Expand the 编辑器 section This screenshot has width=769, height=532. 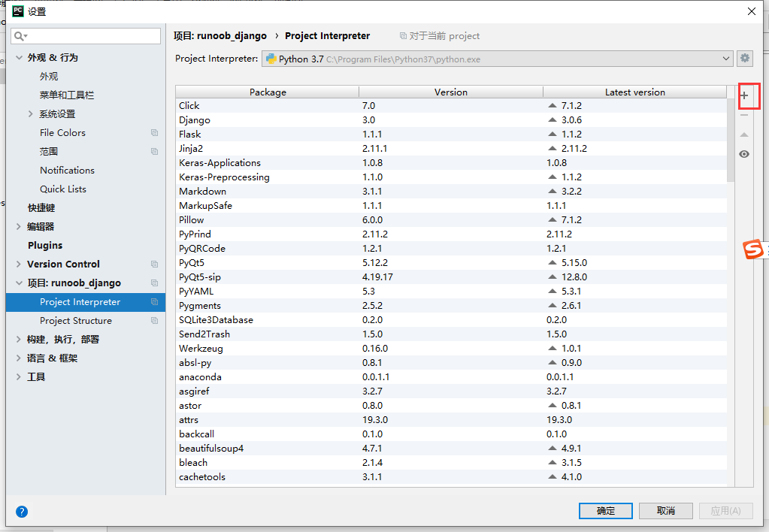click(x=19, y=226)
